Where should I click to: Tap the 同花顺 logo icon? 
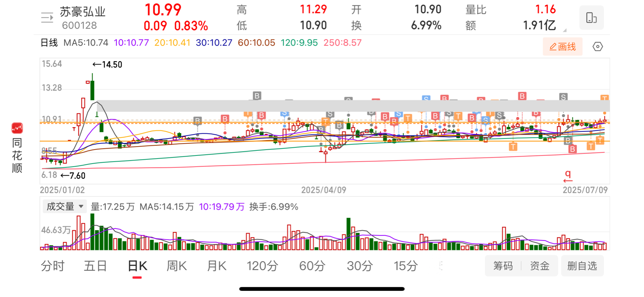[x=17, y=128]
